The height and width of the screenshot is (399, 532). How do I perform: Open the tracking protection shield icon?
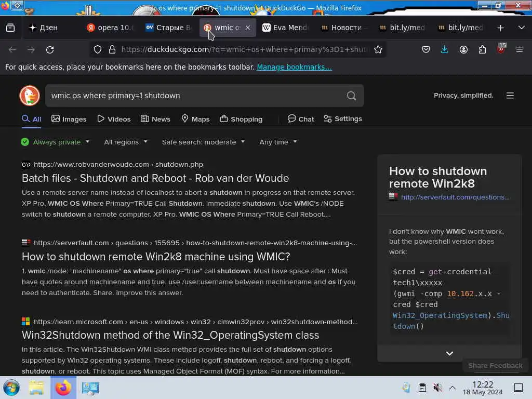98,49
